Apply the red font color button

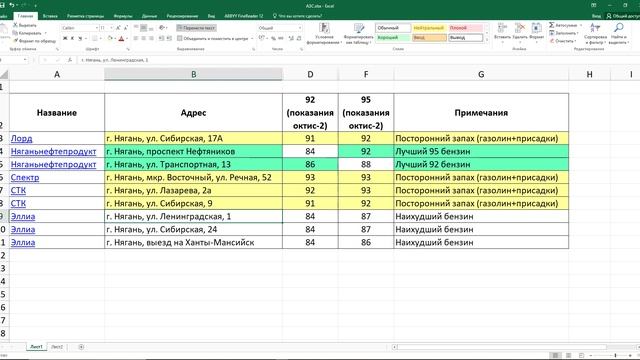(x=121, y=38)
